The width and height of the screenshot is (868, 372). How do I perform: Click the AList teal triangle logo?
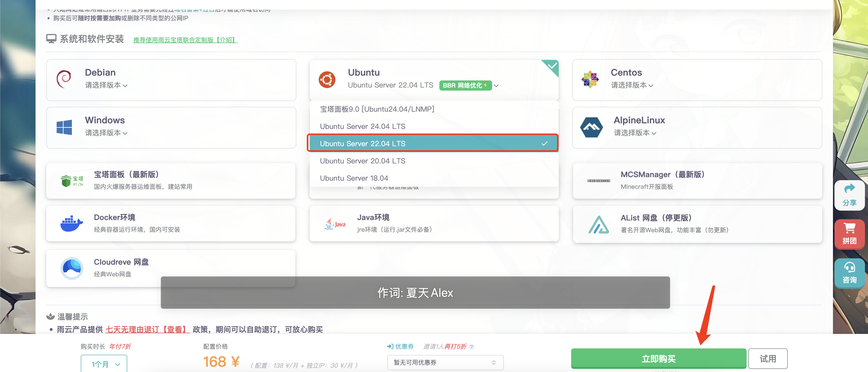pos(599,224)
